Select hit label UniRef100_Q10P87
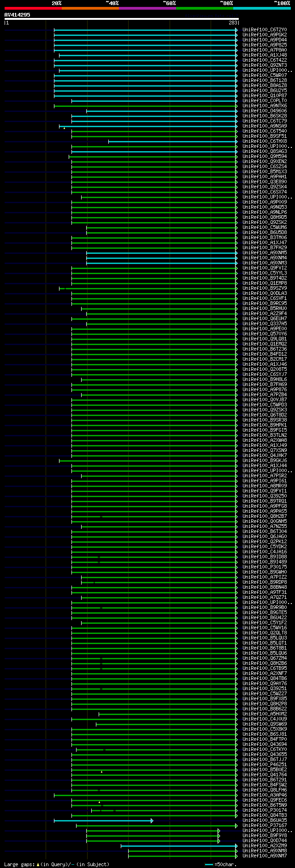295x868 pixels. (x=265, y=96)
